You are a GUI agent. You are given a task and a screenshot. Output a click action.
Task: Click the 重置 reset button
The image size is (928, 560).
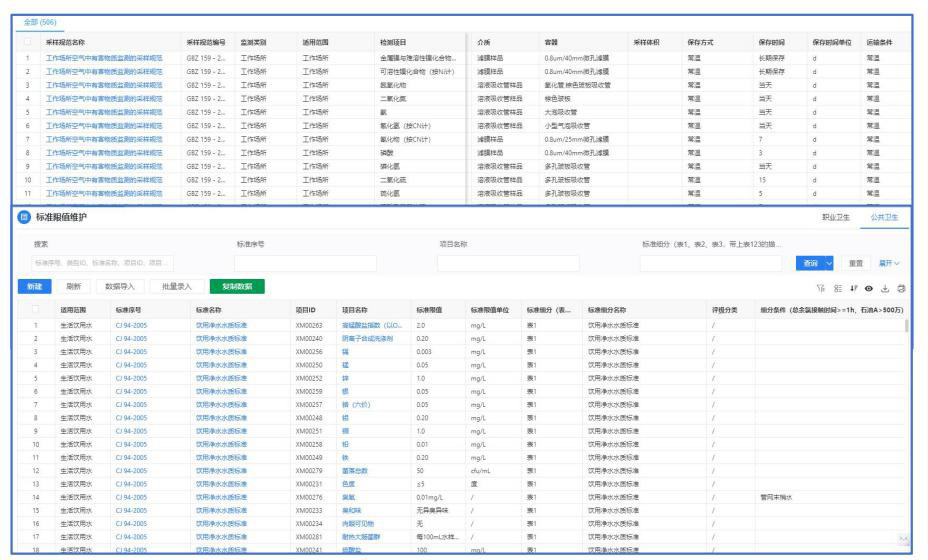point(856,263)
